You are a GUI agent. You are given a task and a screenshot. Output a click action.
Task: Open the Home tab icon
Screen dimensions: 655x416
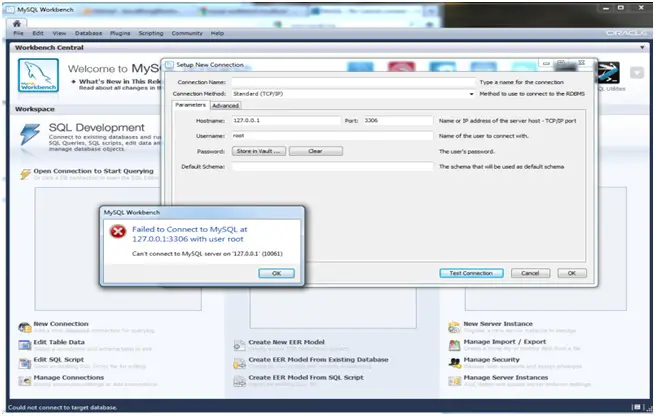coord(16,23)
